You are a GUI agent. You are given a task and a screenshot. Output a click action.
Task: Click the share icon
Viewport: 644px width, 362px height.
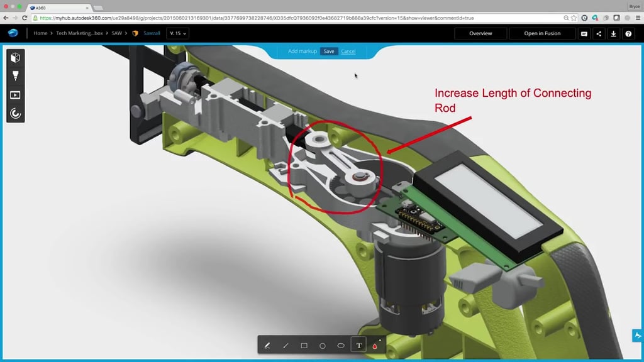coord(599,34)
